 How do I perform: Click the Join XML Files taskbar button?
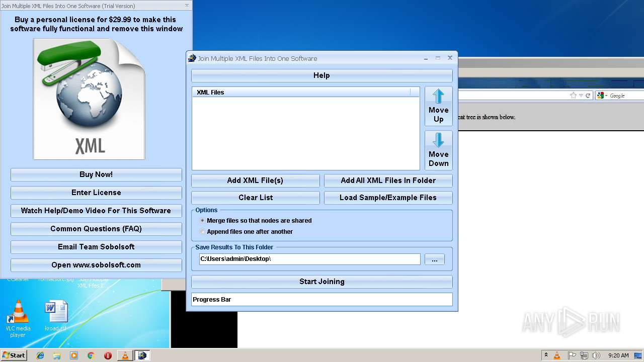[142, 355]
